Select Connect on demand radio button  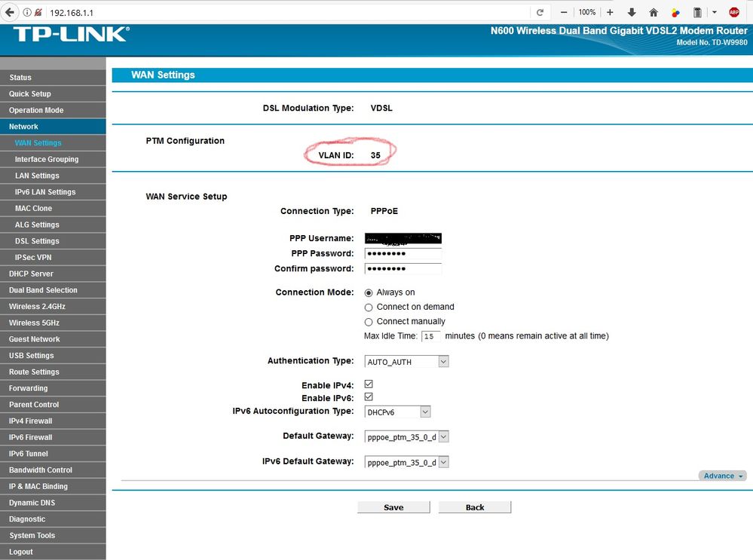(369, 307)
